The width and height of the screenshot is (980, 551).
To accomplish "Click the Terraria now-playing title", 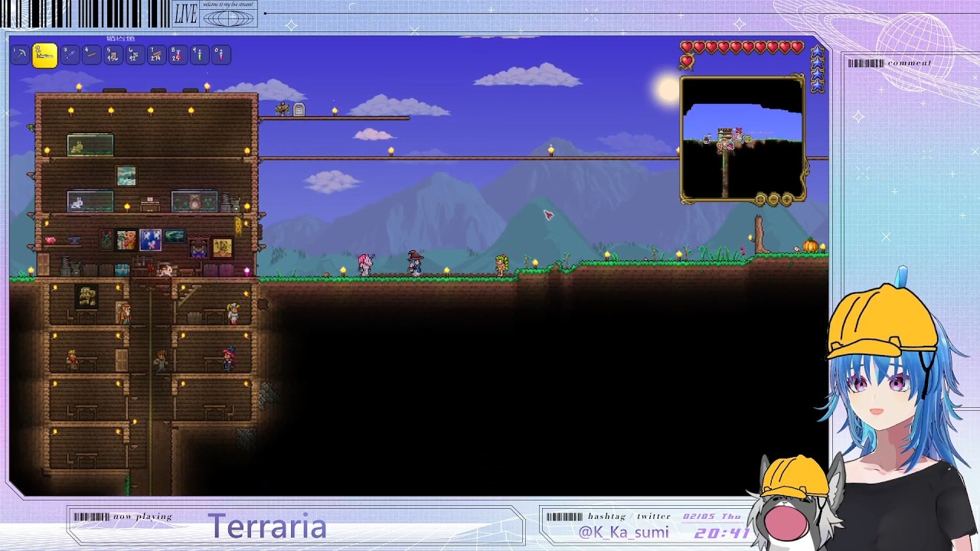I will tap(267, 527).
